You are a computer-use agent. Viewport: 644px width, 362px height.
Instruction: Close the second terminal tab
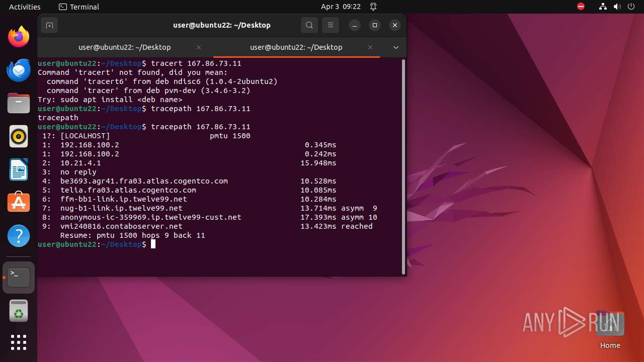[370, 47]
